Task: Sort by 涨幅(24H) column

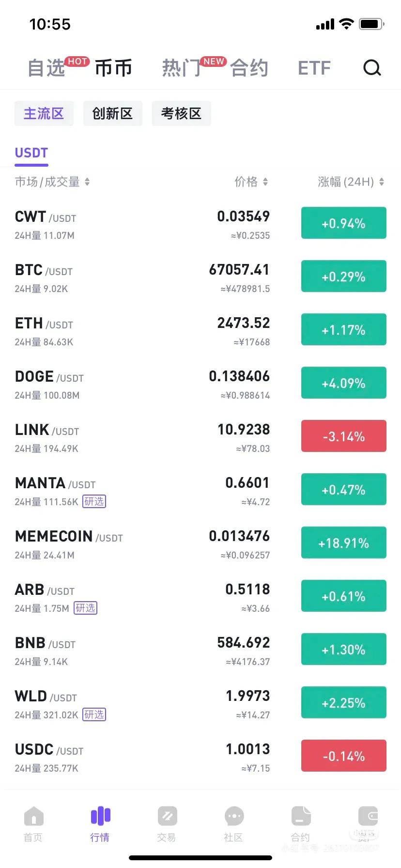Action: (x=351, y=182)
